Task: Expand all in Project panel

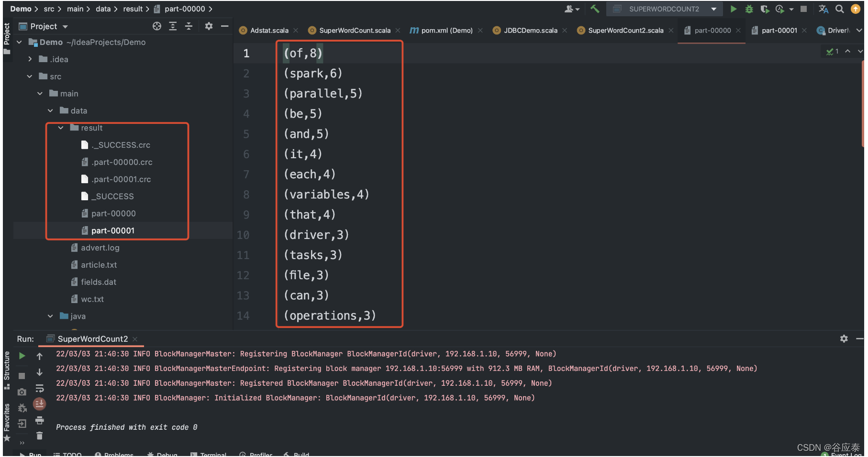Action: pos(173,26)
